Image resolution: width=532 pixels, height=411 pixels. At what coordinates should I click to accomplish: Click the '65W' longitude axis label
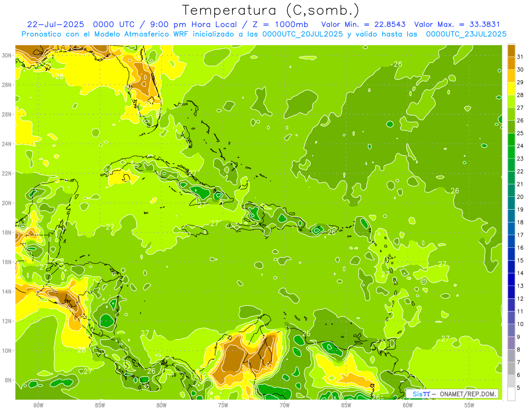coord(346,405)
